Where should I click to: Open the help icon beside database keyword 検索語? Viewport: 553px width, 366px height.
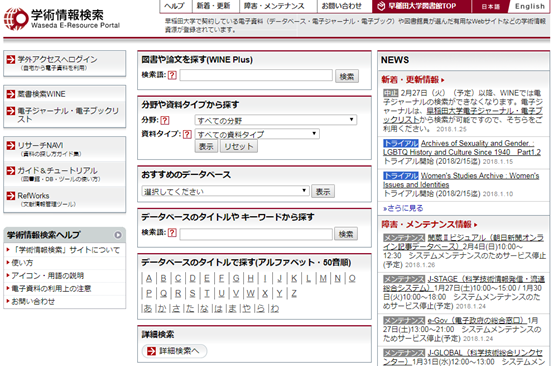point(172,233)
